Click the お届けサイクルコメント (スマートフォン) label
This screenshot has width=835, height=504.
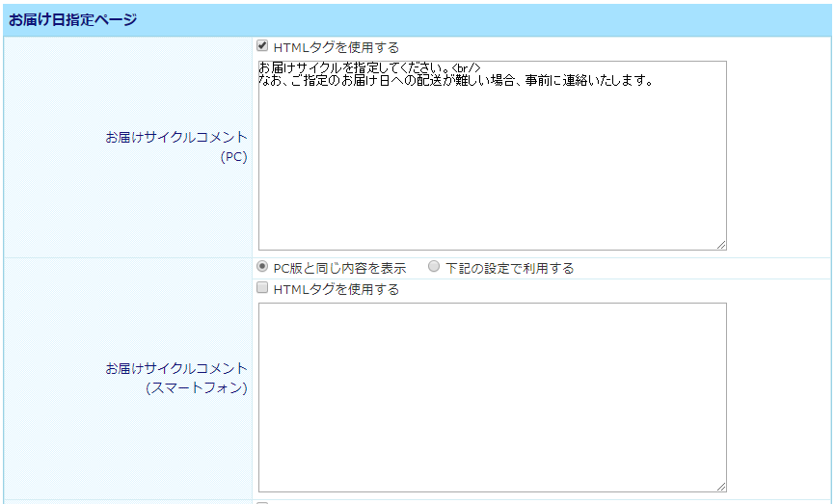pyautogui.click(x=176, y=378)
